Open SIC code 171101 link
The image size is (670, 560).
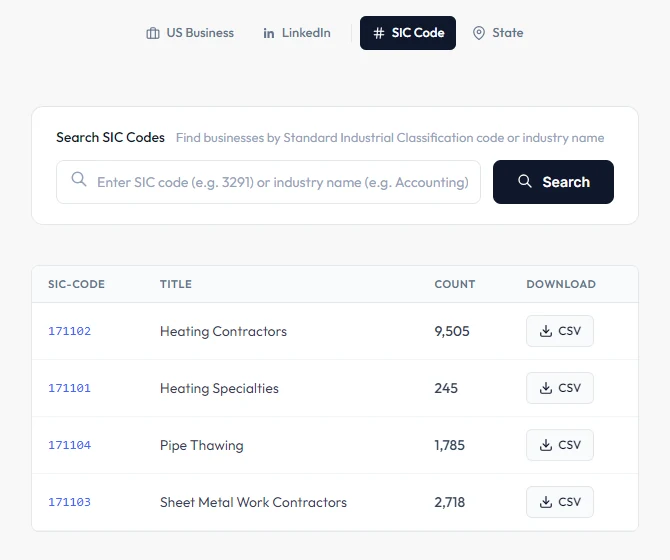[x=69, y=388]
